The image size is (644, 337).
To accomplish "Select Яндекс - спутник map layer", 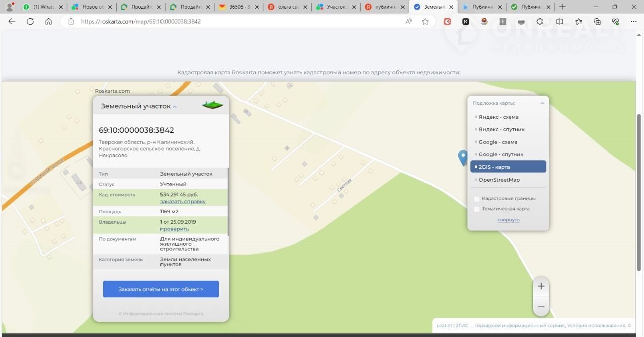I will tap(501, 129).
